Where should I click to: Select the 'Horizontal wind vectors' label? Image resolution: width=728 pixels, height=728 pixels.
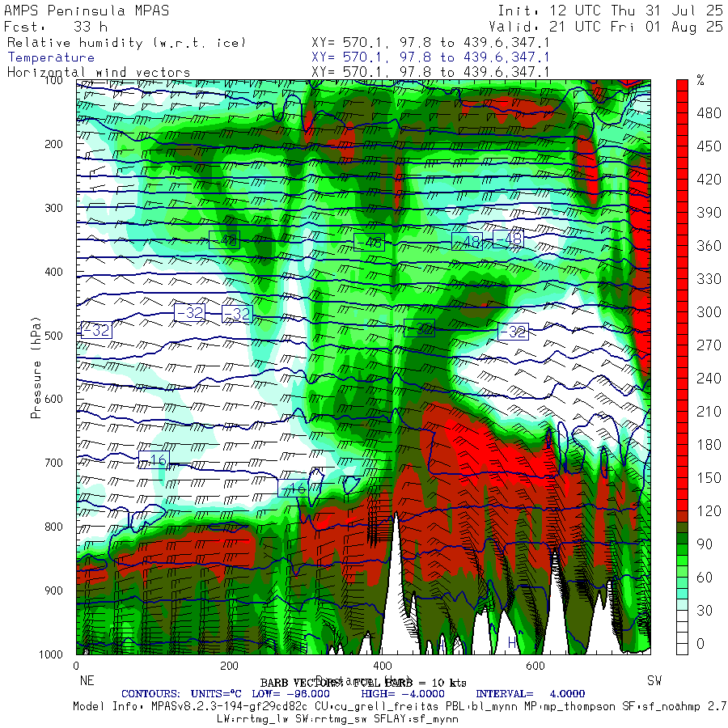99,73
